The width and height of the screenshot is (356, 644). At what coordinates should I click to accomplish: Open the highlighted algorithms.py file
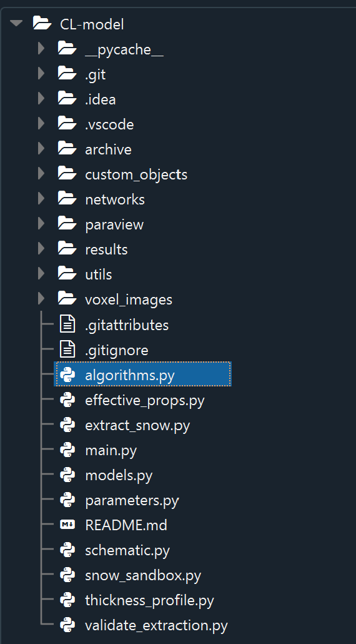coord(142,374)
